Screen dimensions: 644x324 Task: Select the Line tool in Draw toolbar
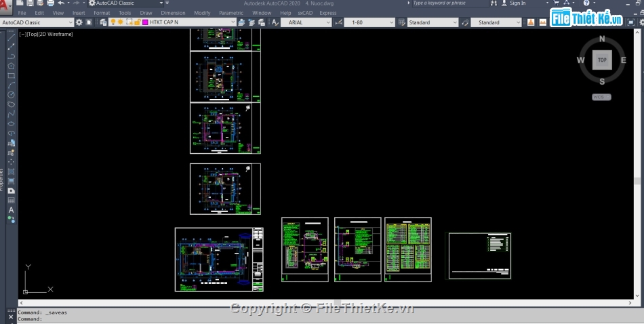[11, 37]
